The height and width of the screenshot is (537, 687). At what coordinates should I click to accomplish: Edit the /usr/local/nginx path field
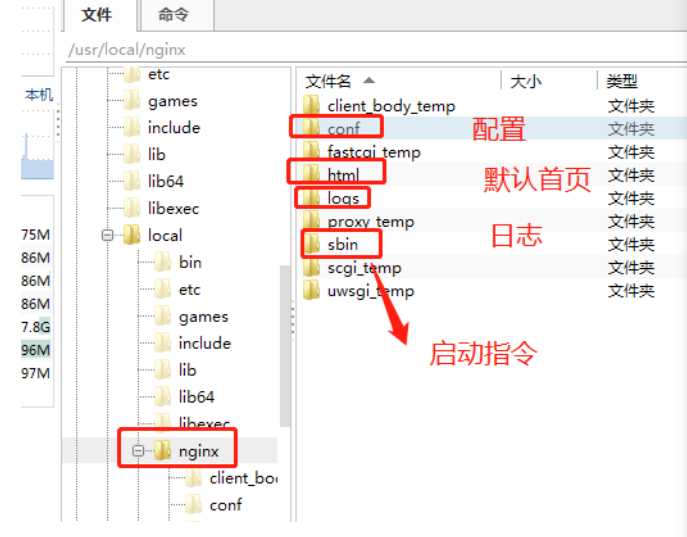click(377, 49)
